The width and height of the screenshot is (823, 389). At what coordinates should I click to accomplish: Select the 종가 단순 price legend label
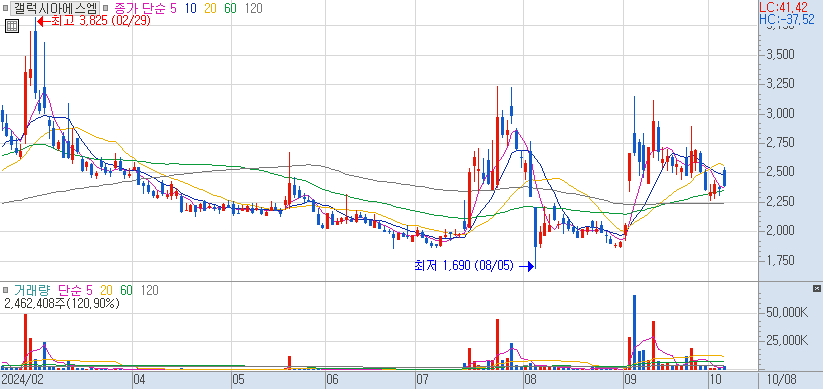[x=139, y=8]
